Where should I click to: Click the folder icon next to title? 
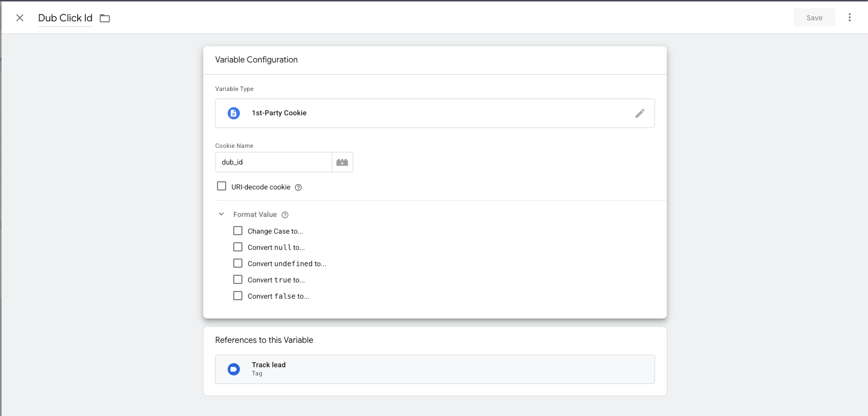[105, 18]
